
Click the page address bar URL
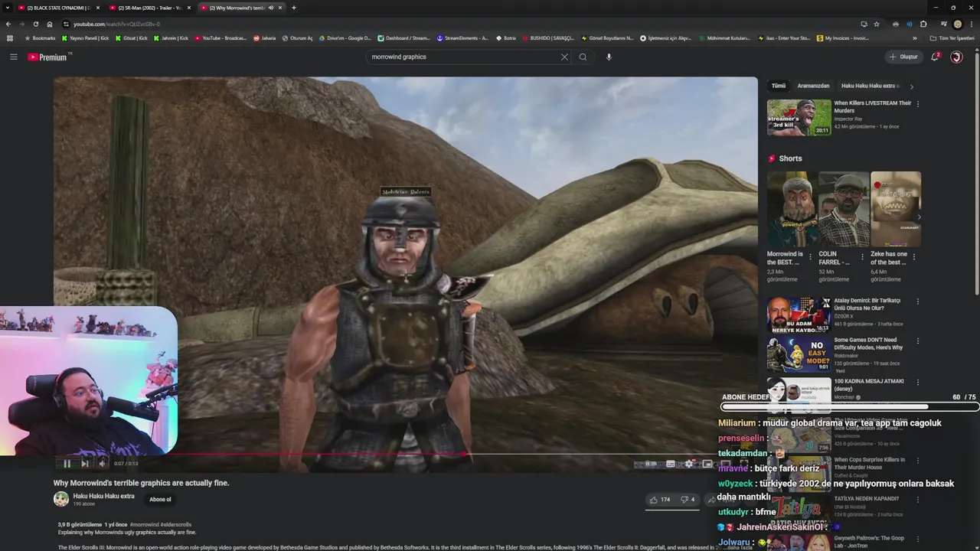[x=116, y=24]
